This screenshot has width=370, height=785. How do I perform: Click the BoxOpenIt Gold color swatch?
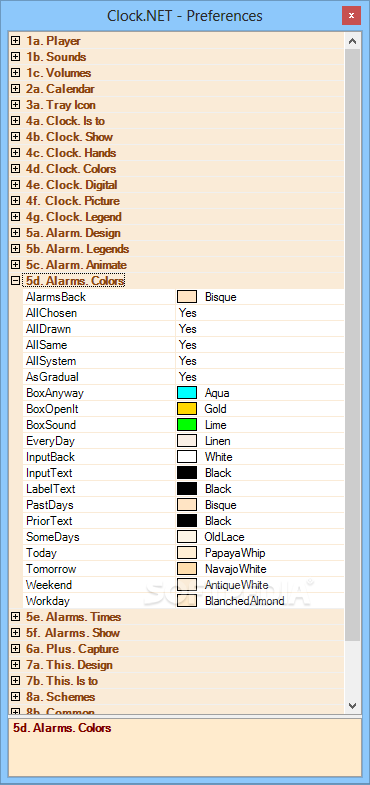[187, 409]
